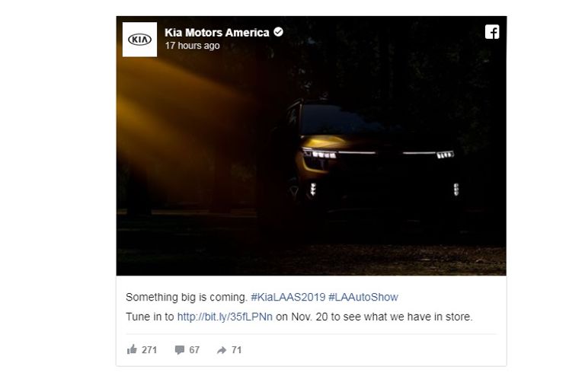Click the 71 shares count
Image resolution: width=585 pixels, height=392 pixels.
pos(237,350)
